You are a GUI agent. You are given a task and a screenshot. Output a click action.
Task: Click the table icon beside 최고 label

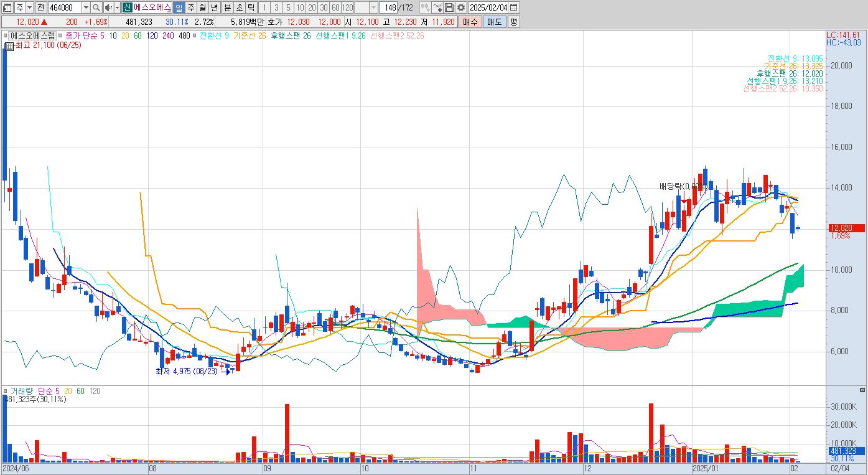point(9,46)
